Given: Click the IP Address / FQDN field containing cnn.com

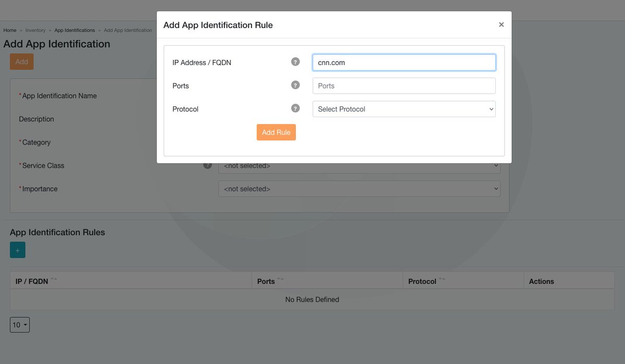Looking at the screenshot, I should pyautogui.click(x=404, y=62).
